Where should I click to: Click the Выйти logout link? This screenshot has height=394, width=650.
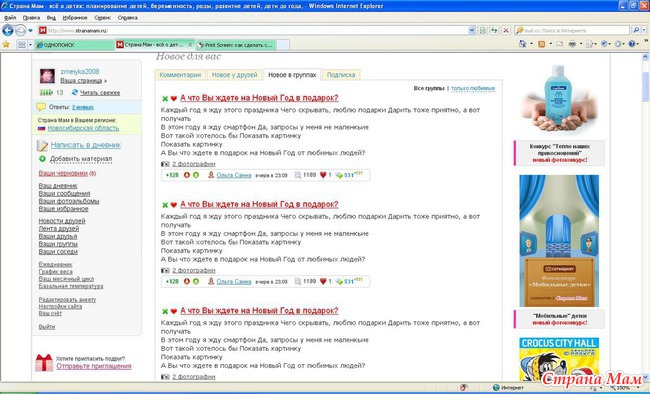coord(47,327)
